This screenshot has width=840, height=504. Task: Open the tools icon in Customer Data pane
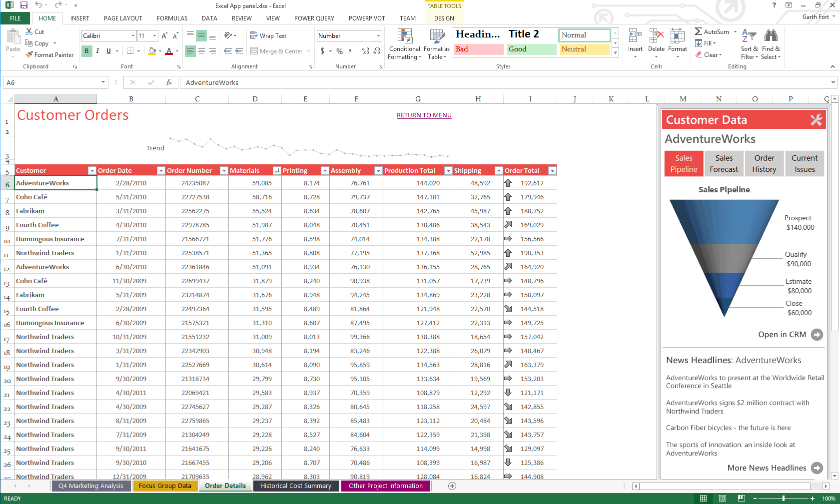[816, 120]
